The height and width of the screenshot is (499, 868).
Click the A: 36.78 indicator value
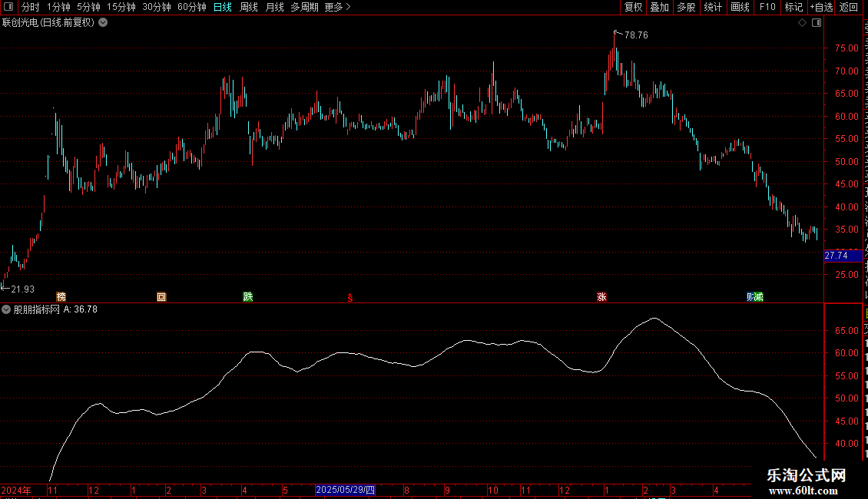80,310
